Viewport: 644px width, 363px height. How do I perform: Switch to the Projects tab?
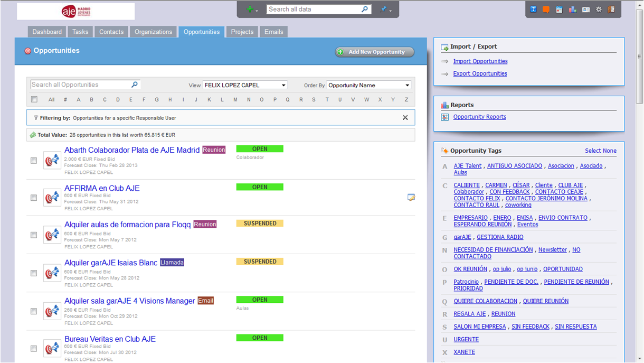click(242, 32)
